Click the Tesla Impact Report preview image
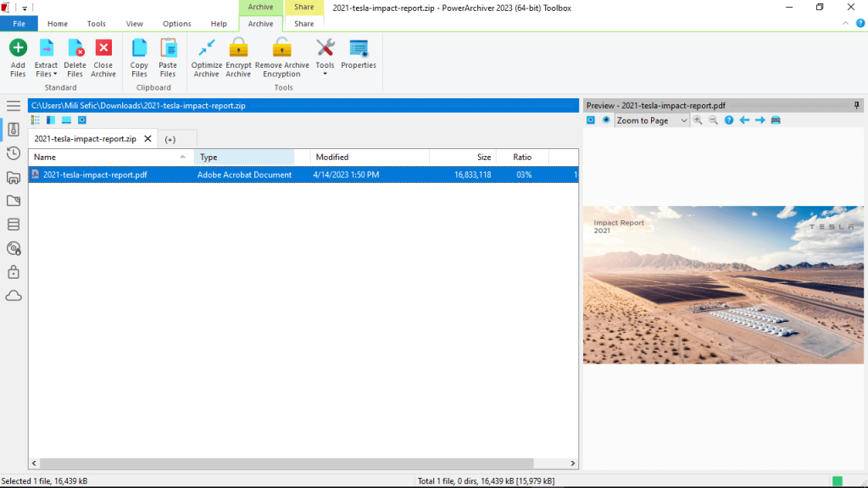This screenshot has height=488, width=868. [x=724, y=285]
